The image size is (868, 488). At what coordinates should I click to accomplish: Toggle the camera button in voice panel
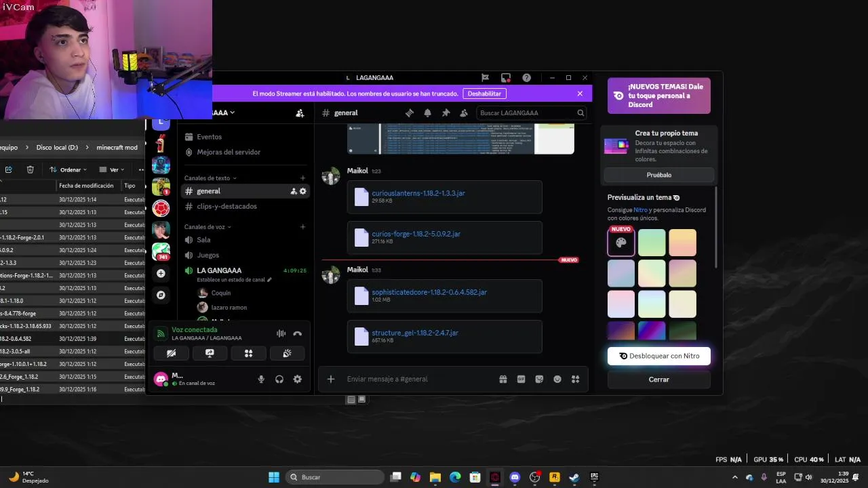(172, 353)
